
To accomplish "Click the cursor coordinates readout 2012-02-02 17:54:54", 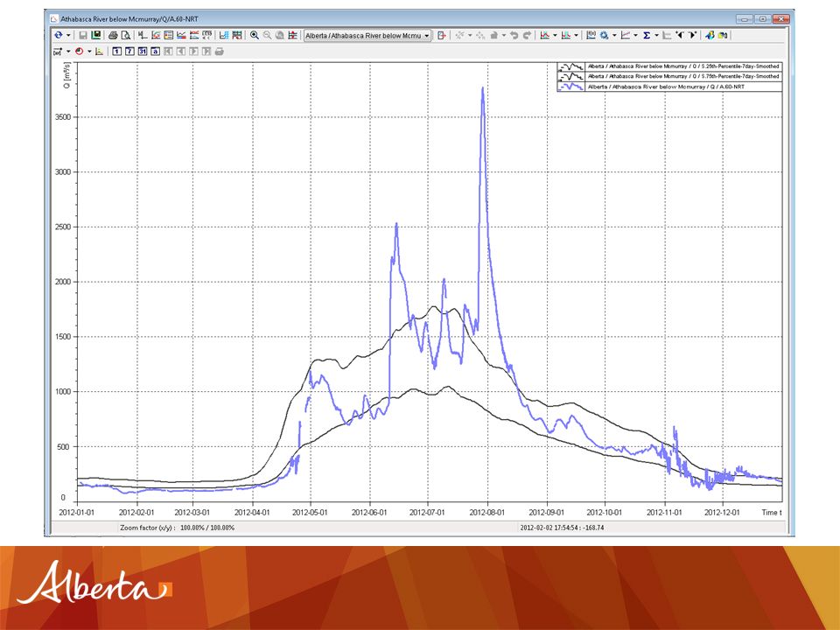I will coord(562,528).
